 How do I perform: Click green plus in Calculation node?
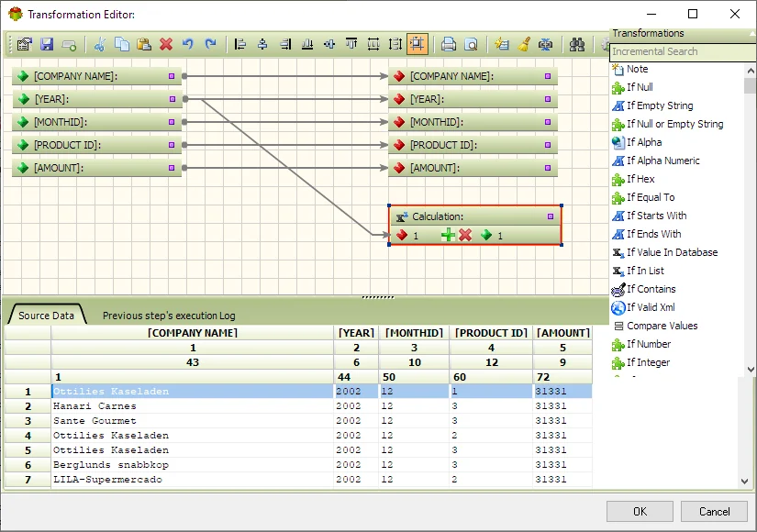448,235
